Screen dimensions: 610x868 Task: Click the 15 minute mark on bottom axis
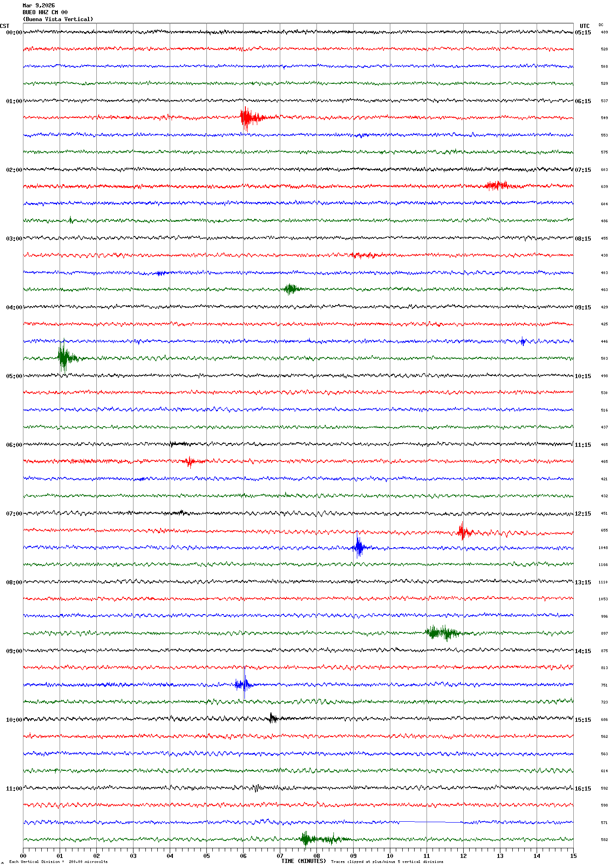click(573, 856)
